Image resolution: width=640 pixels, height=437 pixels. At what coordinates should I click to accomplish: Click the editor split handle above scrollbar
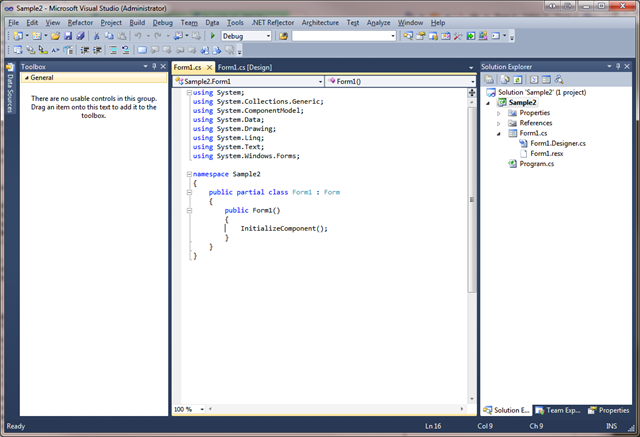(x=472, y=93)
